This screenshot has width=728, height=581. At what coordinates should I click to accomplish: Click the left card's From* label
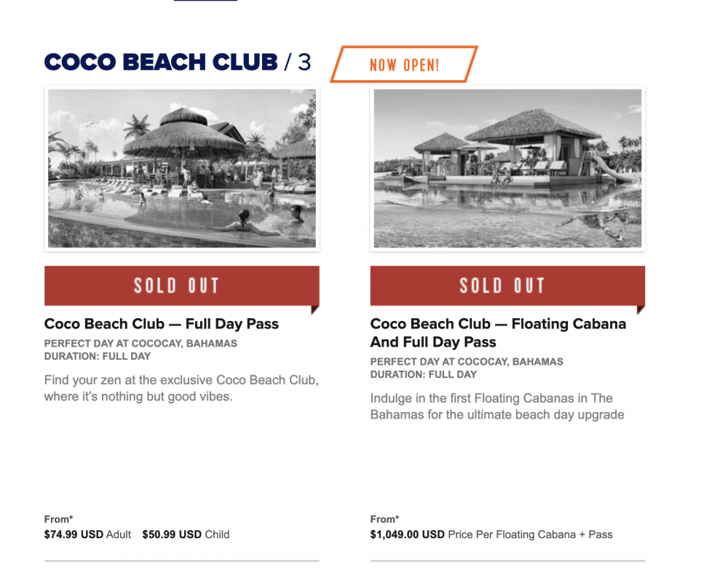(58, 519)
